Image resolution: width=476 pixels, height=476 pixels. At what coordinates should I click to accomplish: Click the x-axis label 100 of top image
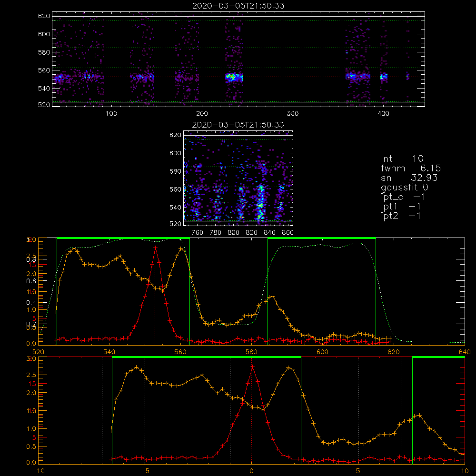[x=111, y=114]
